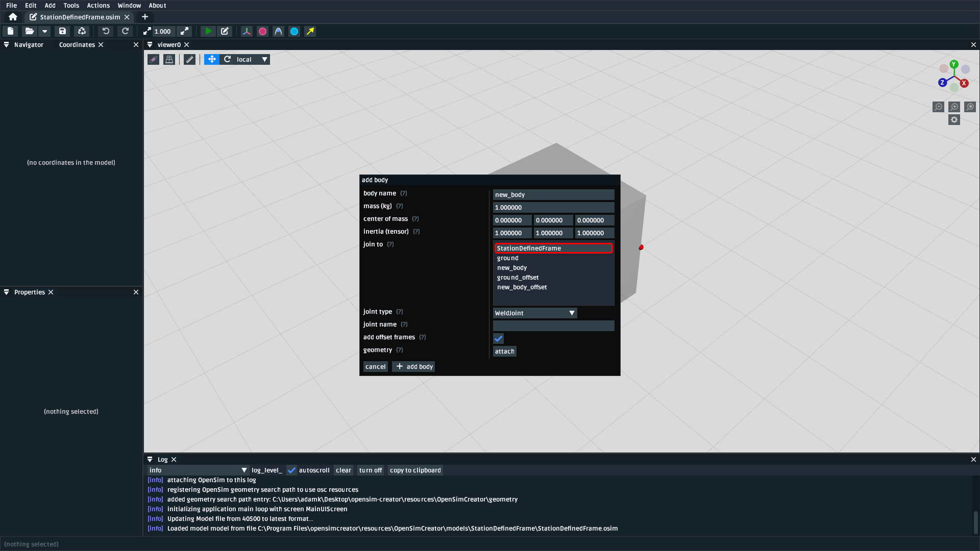This screenshot has width=980, height=551.
Task: Open the local coordinate mode dropdown
Action: pyautogui.click(x=252, y=59)
